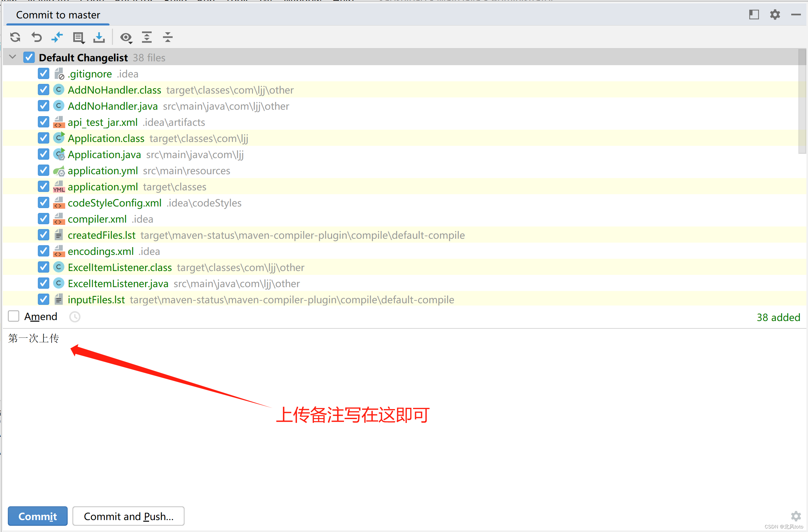
Task: Uncheck the codeStyleConfig.xml checkbox
Action: 44,203
